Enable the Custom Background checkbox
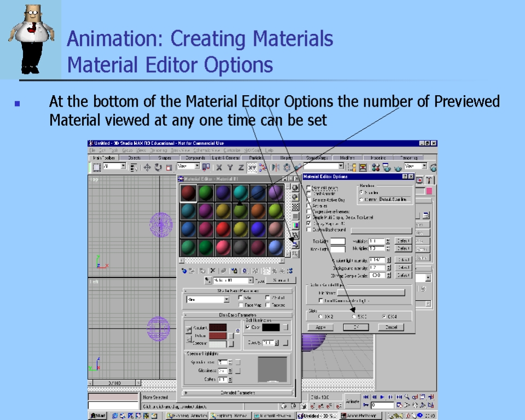The width and height of the screenshot is (525, 420). pos(309,229)
